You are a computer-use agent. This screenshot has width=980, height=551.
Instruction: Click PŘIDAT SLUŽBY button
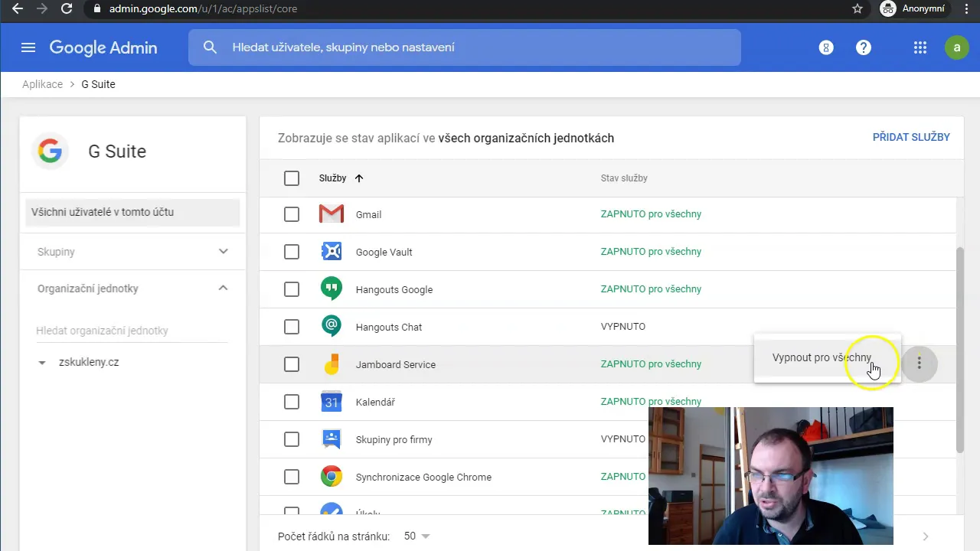click(x=911, y=137)
